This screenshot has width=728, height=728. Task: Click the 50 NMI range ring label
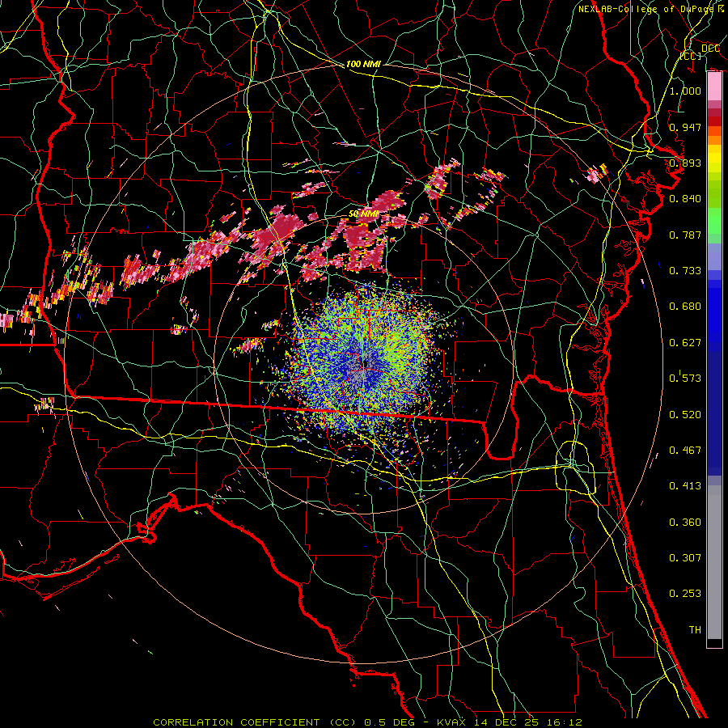(363, 214)
